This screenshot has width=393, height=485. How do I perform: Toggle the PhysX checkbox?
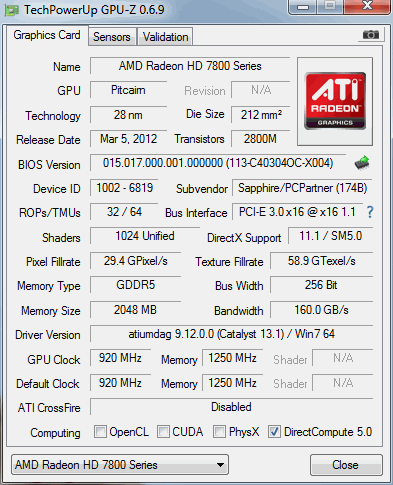pos(219,431)
